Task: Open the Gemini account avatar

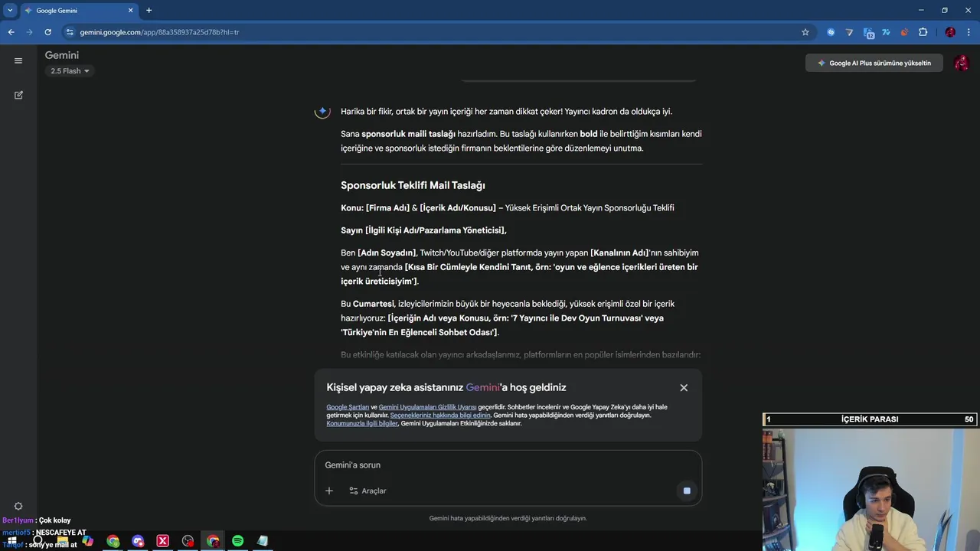Action: click(962, 63)
